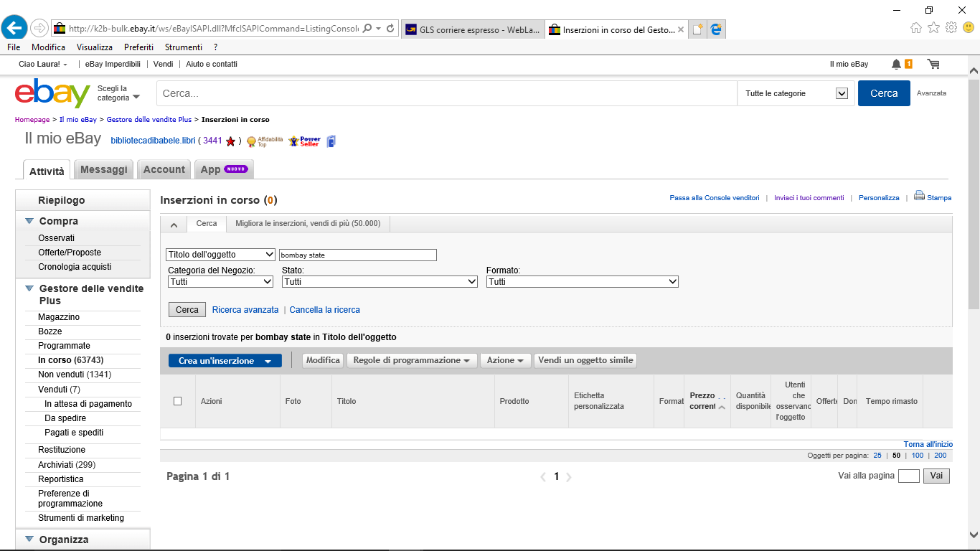Open the 'Crea un'inserzione' dropdown arrow
The width and height of the screenshot is (980, 551).
pyautogui.click(x=268, y=362)
